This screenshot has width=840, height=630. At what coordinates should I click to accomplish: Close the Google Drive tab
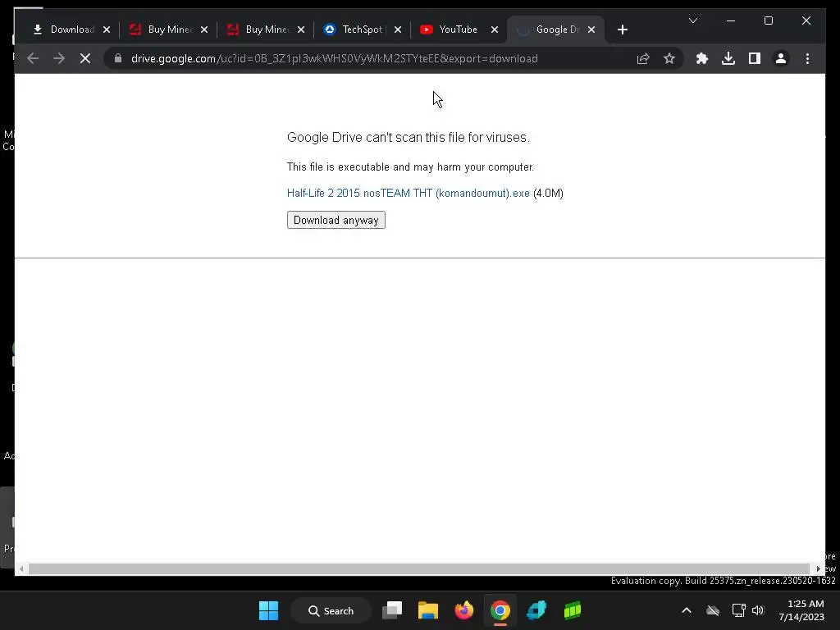coord(591,30)
